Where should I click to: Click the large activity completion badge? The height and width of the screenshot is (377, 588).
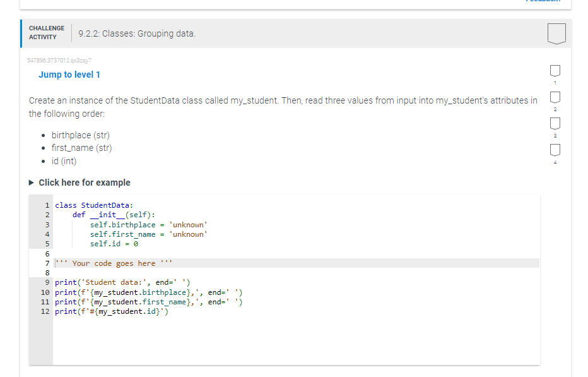[556, 34]
